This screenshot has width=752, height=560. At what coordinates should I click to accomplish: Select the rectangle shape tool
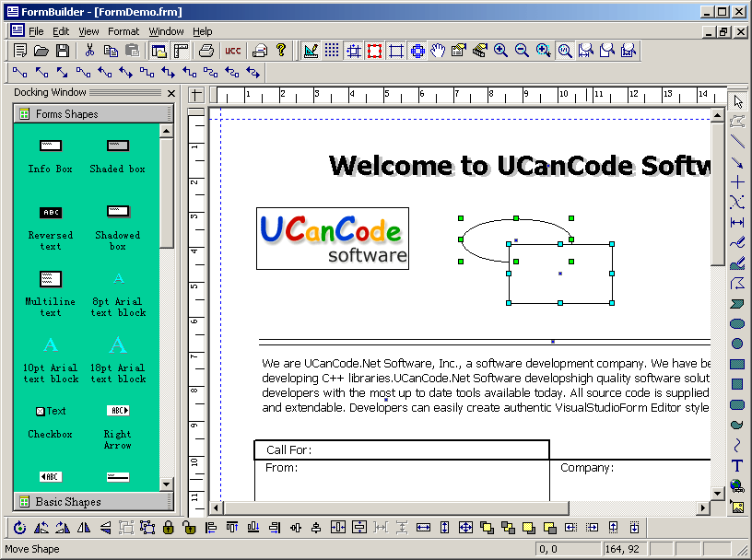[x=737, y=365]
